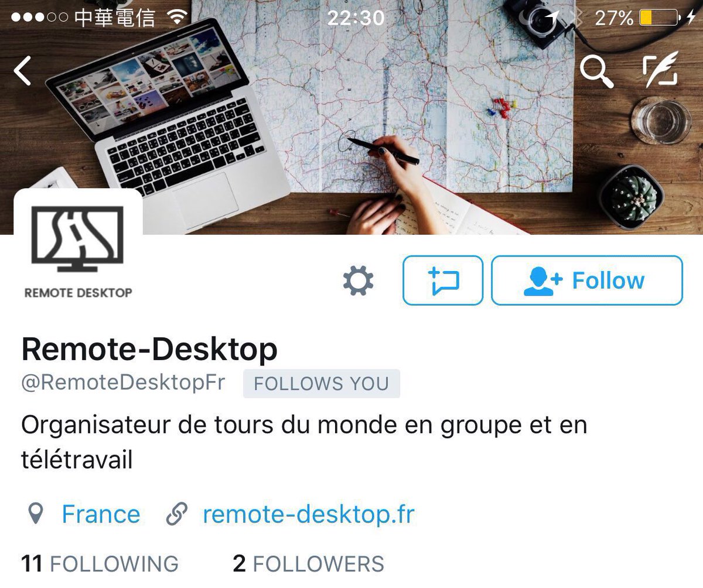Tap the 22:30 clock in status bar

[x=356, y=18]
